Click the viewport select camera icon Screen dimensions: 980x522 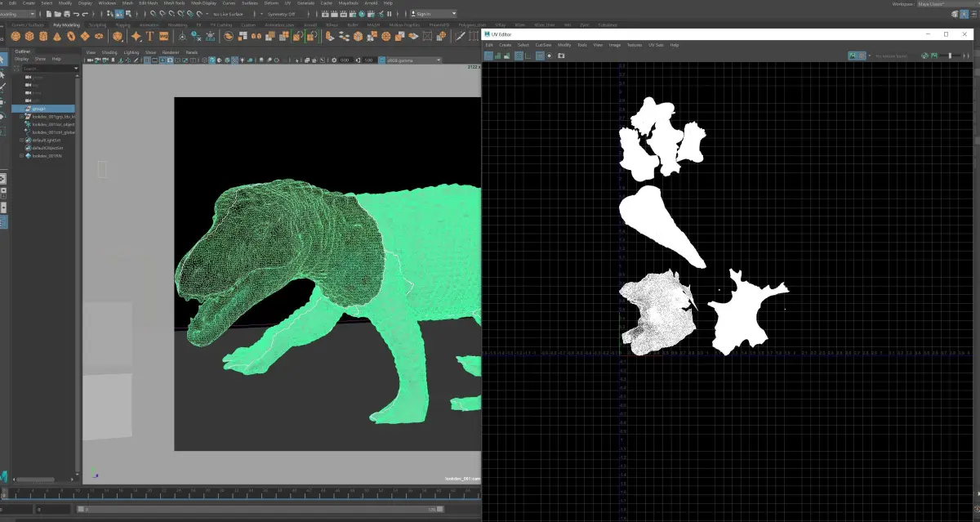point(90,60)
